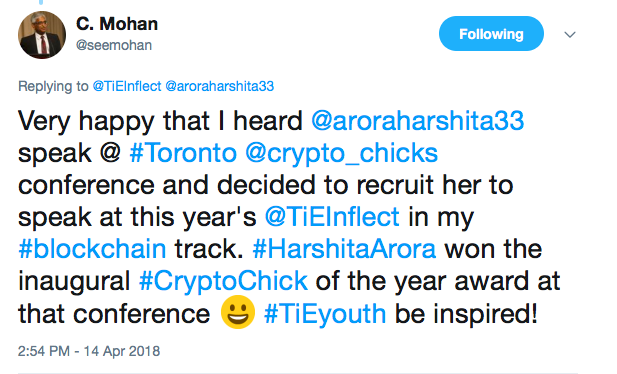The height and width of the screenshot is (374, 617).
Task: Open the #Toronto hashtag
Action: [x=183, y=153]
